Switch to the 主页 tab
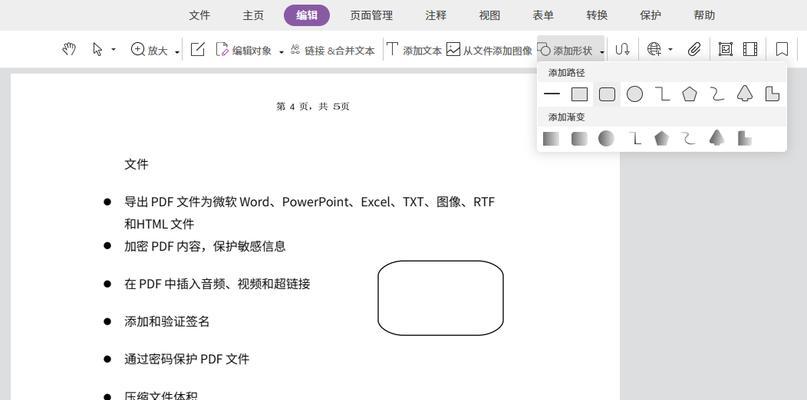Image resolution: width=807 pixels, height=400 pixels. [253, 15]
